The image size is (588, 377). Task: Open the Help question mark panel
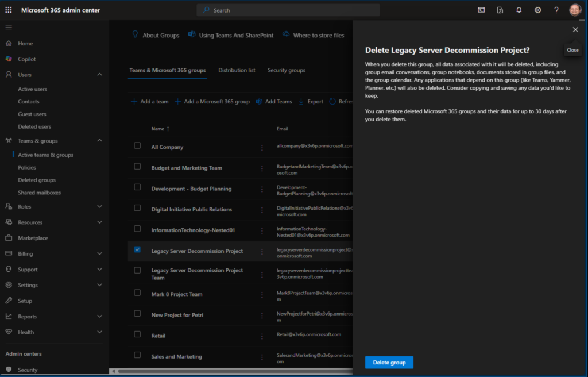[x=556, y=10]
